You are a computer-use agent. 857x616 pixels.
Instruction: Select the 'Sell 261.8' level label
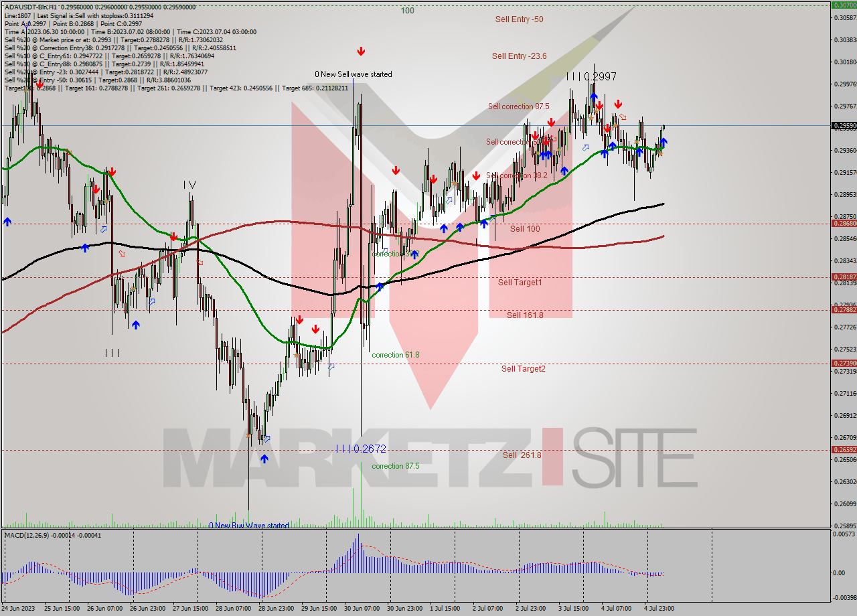[522, 455]
